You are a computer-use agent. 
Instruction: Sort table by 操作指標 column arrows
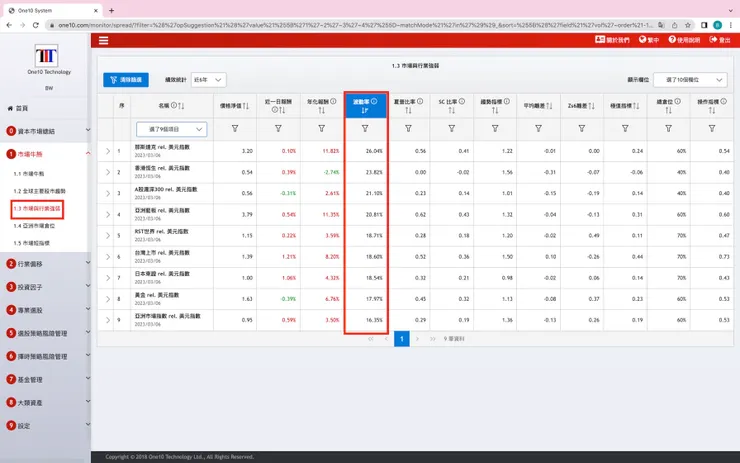712,110
